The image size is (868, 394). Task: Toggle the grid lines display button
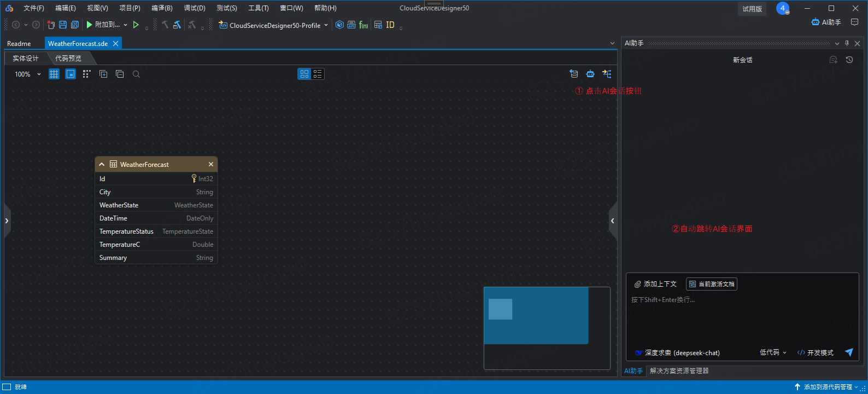point(54,74)
